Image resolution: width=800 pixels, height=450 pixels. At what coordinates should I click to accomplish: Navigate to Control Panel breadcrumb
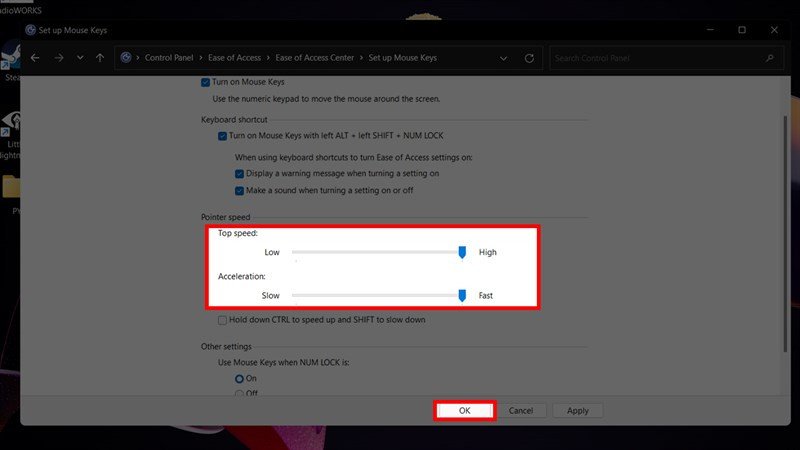click(x=170, y=58)
